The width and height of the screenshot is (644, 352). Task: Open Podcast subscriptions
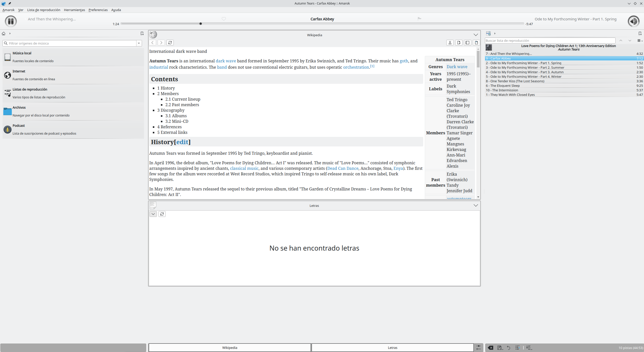coord(73,130)
